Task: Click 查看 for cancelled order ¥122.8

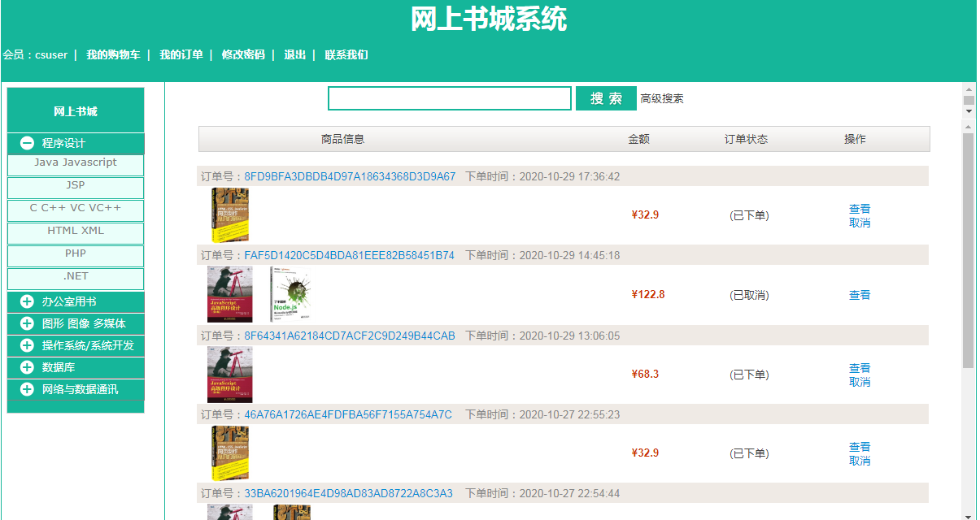Action: (x=860, y=295)
